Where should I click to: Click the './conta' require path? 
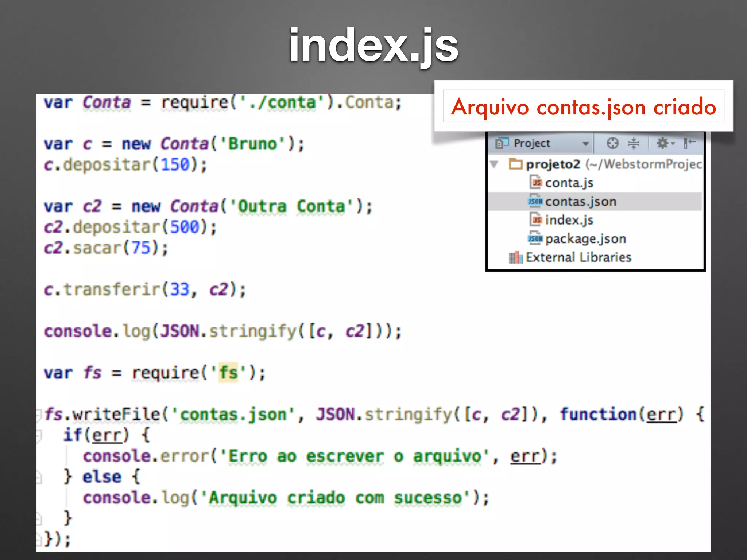(282, 102)
